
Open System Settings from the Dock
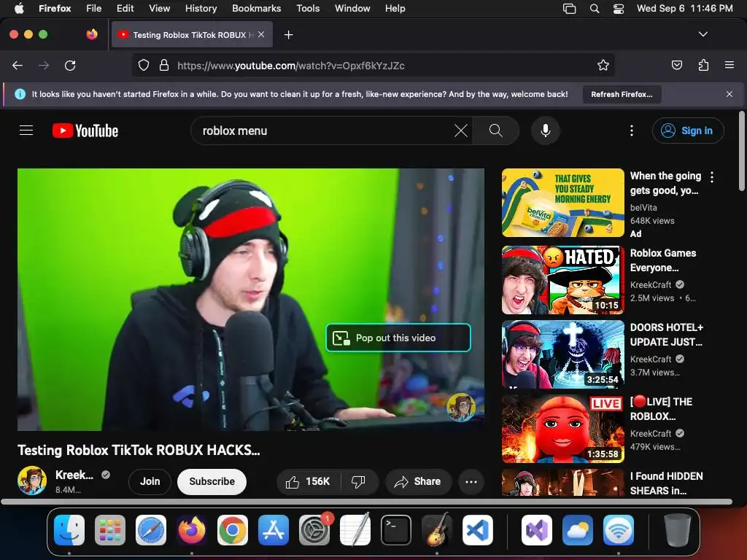coord(314,530)
